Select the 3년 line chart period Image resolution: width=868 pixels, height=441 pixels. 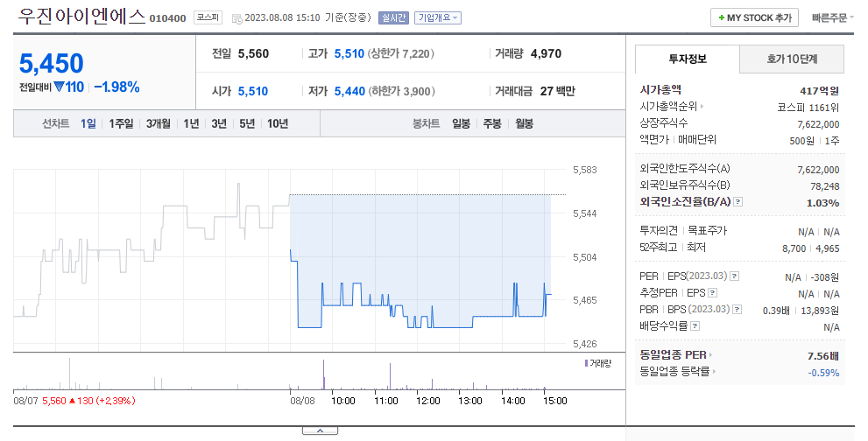[219, 123]
